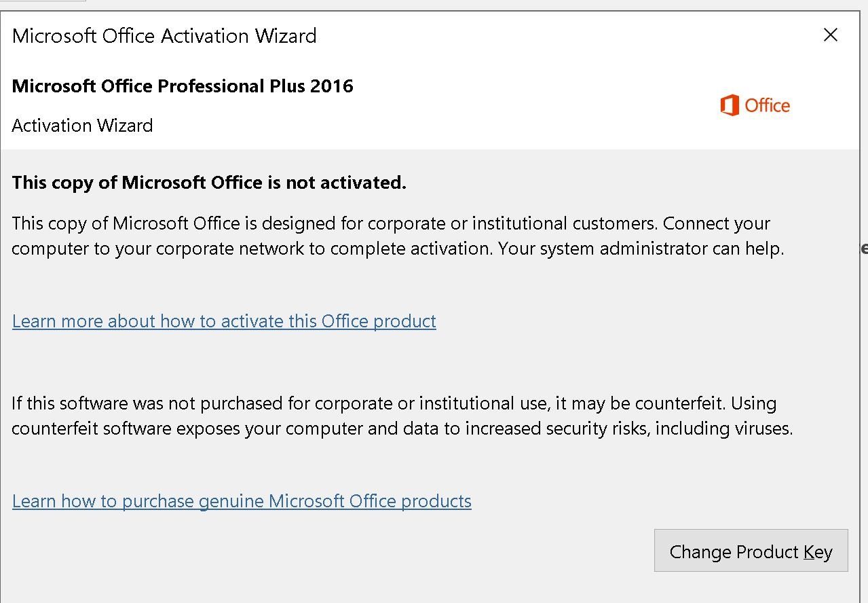
Task: Open the activation help link
Action: click(x=224, y=321)
